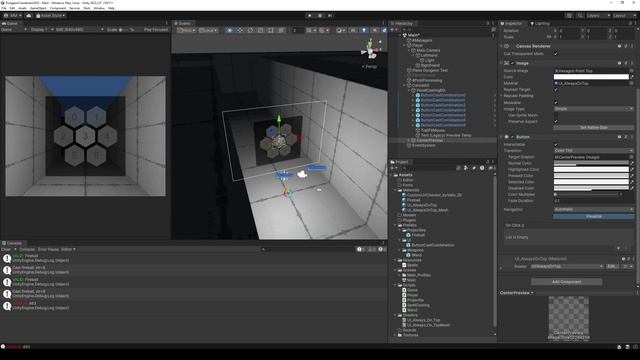Viewport: 640px width, 360px height.
Task: Click the Scene orientation gizmo
Action: (x=371, y=49)
